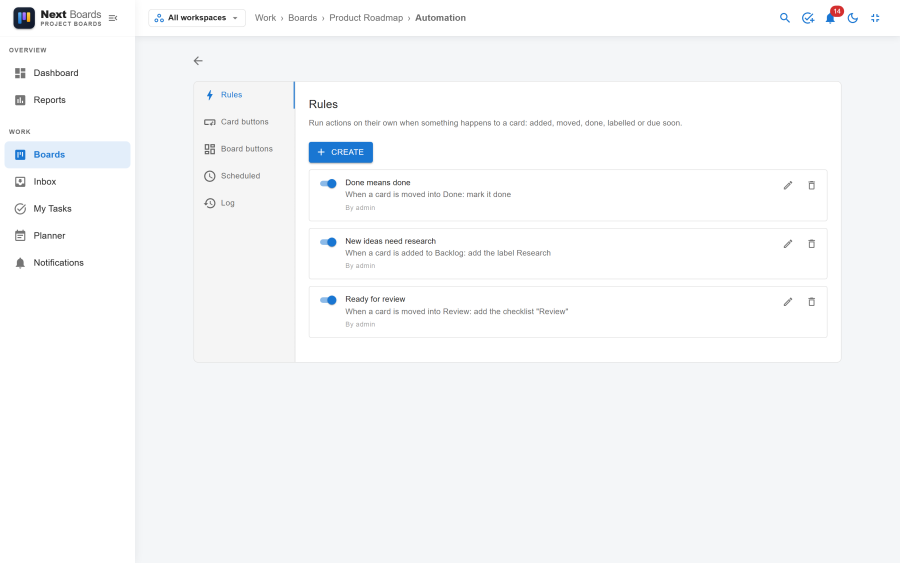Switch to Log tab
The height and width of the screenshot is (563, 900).
click(245, 203)
